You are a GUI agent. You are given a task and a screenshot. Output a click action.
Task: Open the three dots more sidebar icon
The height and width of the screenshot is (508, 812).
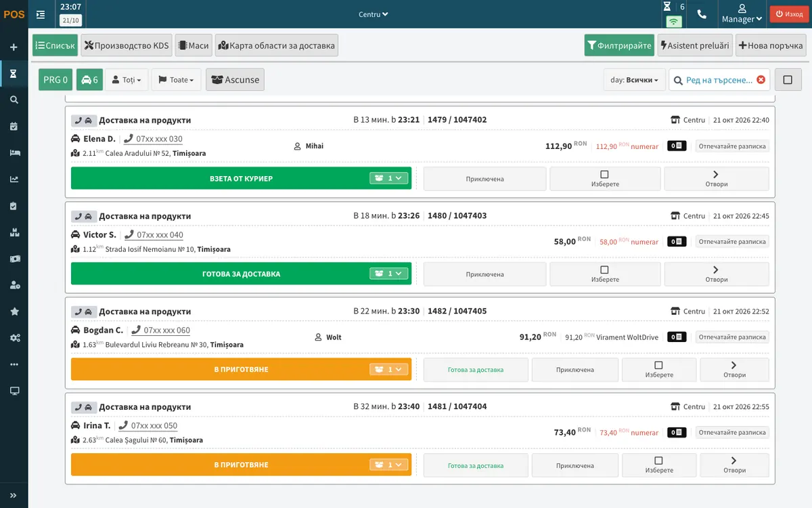[14, 364]
